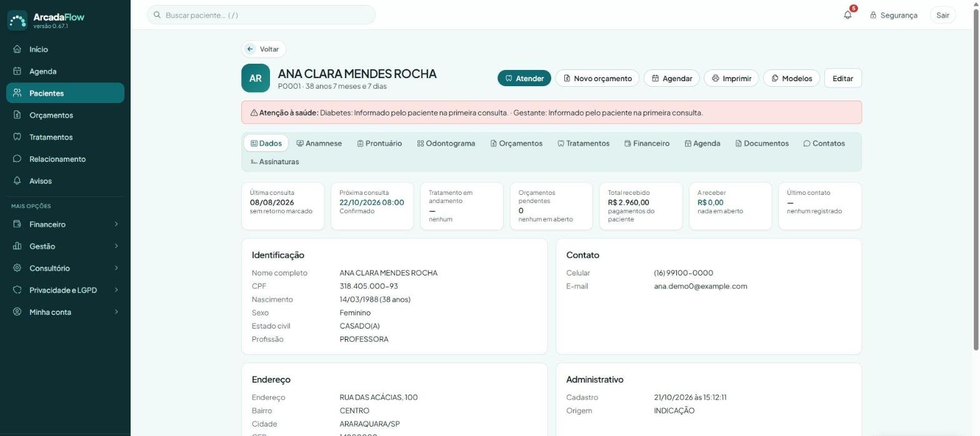Open the patient Agenda tab

702,143
